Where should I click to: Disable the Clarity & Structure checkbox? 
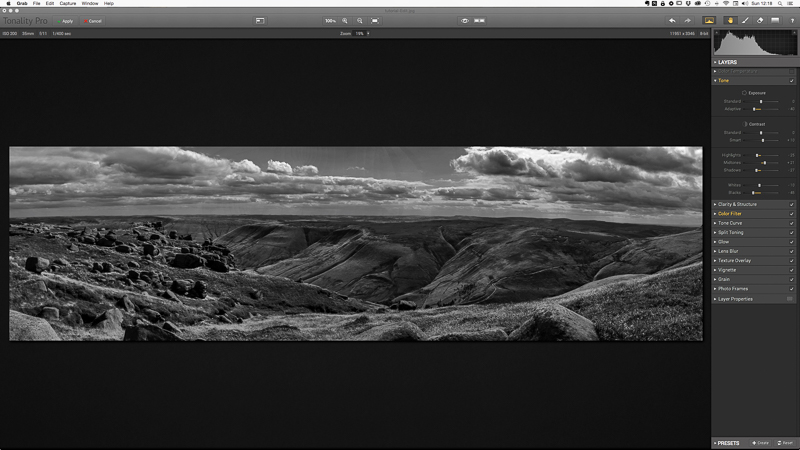point(791,204)
